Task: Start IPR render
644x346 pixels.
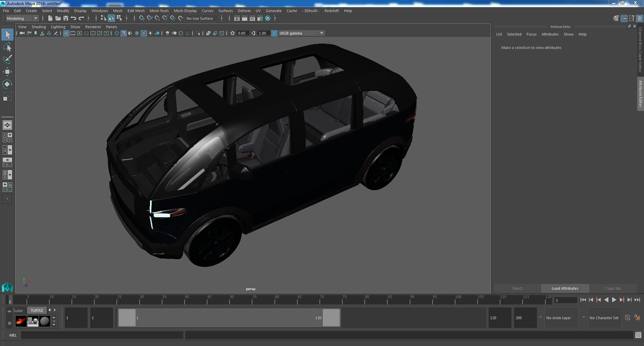Action: [252, 18]
